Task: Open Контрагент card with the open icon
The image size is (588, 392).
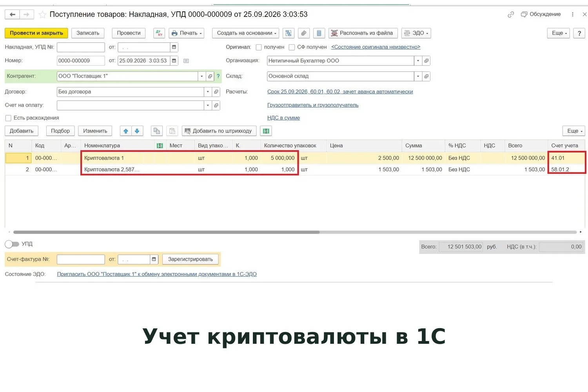Action: point(210,76)
